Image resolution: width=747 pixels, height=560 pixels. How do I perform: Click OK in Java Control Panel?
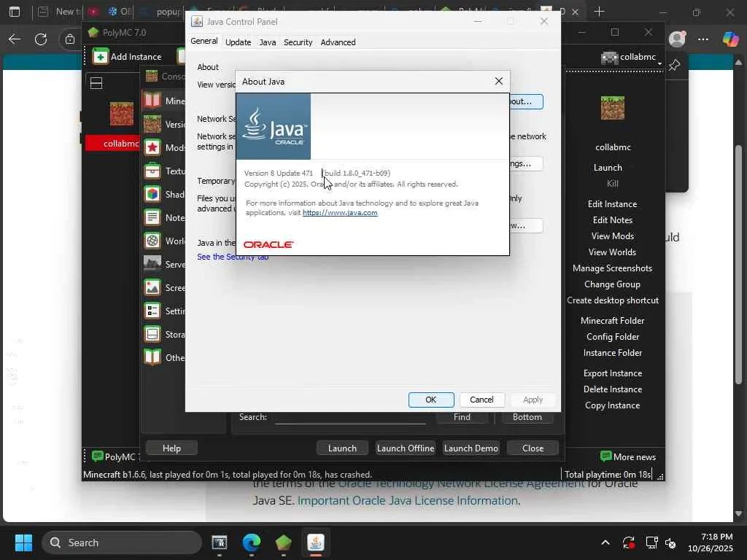tap(430, 400)
